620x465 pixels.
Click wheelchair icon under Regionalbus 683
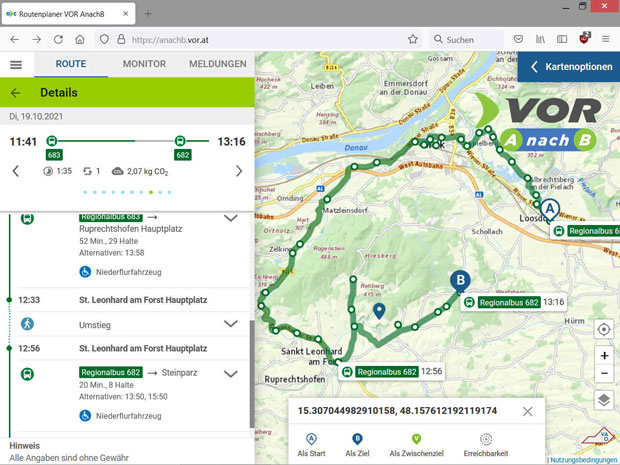[x=85, y=272]
